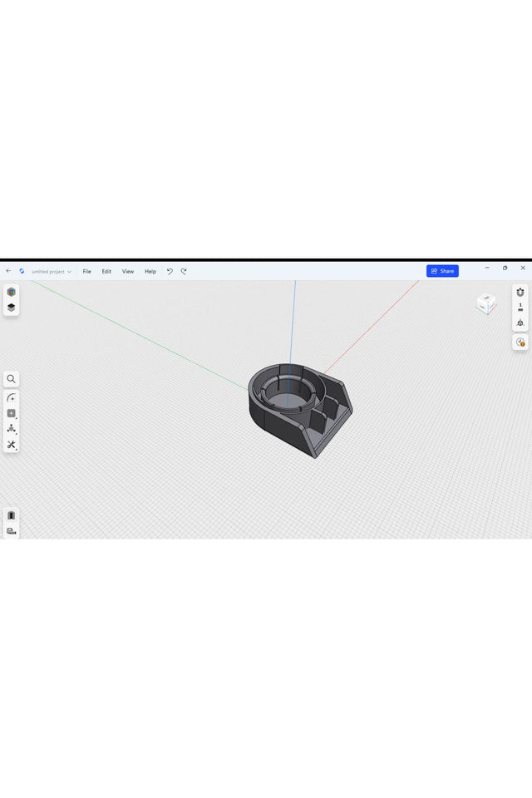The width and height of the screenshot is (532, 798).
Task: Select the arc sketch tool
Action: [x=11, y=398]
